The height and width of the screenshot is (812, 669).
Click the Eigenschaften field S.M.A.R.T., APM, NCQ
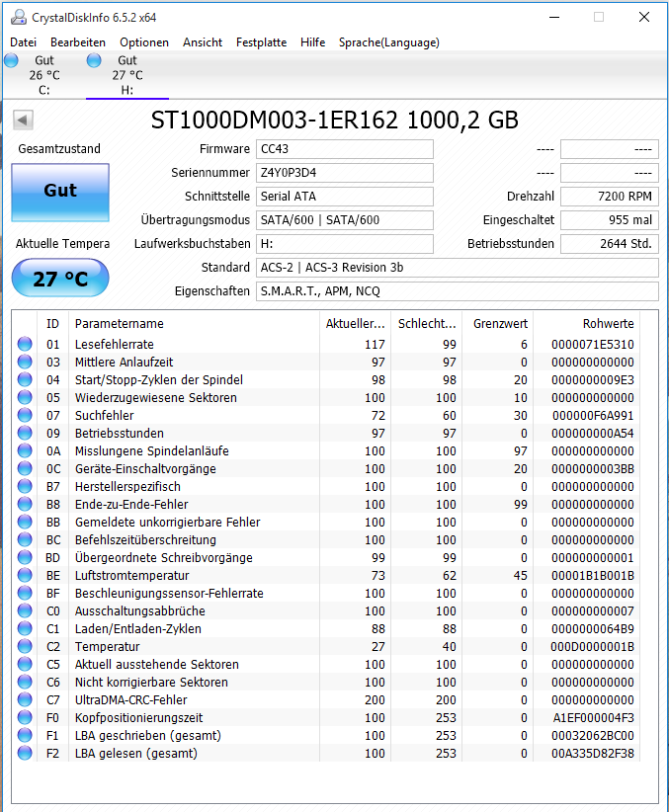(458, 291)
